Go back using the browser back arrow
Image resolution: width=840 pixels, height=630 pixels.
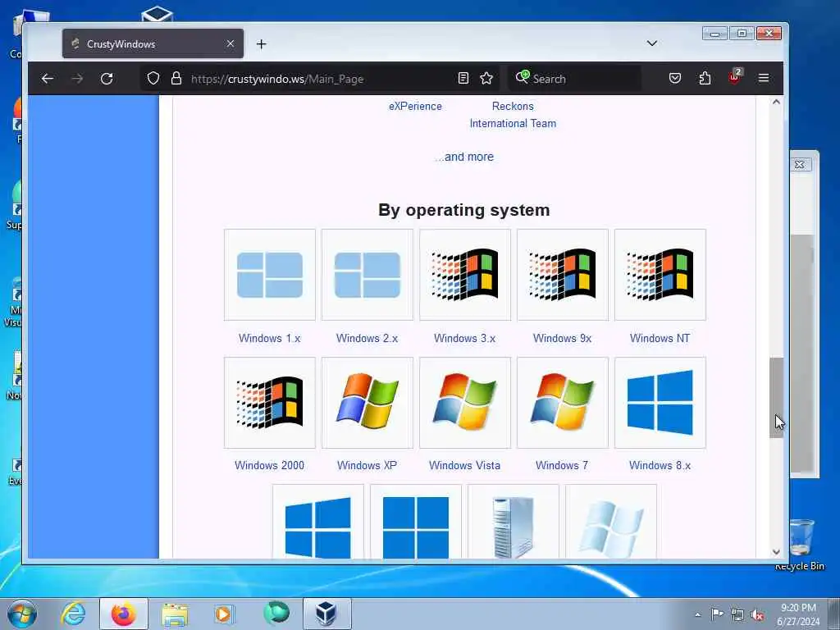[47, 79]
